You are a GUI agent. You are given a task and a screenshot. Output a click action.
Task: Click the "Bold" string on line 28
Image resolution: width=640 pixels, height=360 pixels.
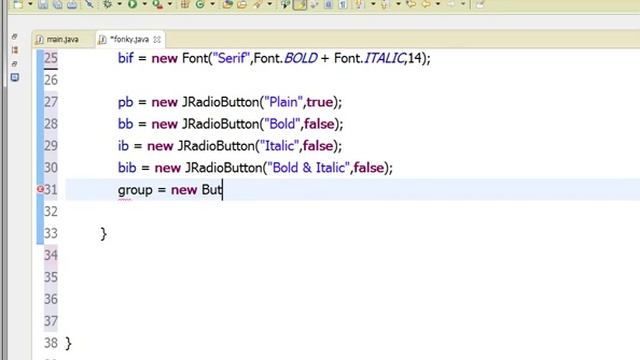pos(282,124)
